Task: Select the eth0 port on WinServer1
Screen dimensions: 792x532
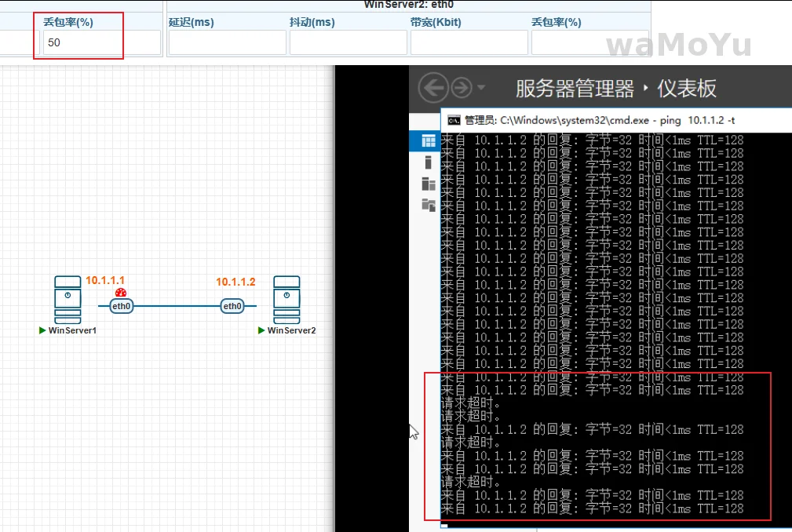Action: pos(121,306)
